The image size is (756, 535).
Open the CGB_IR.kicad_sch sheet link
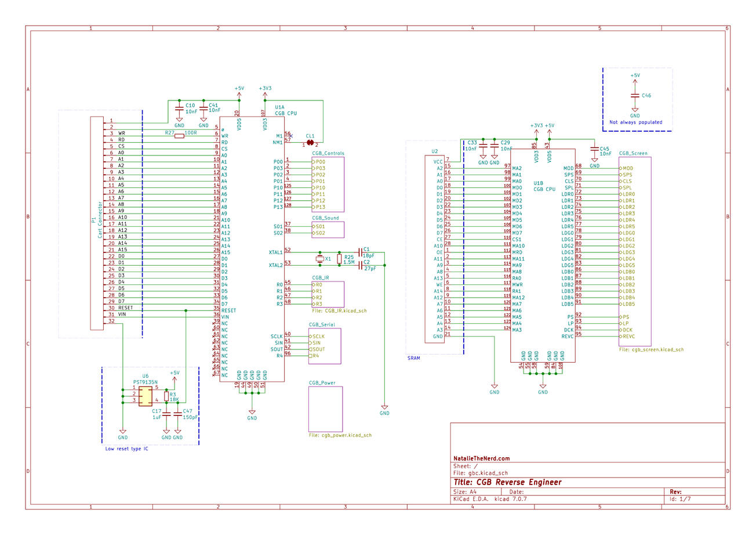coord(339,310)
